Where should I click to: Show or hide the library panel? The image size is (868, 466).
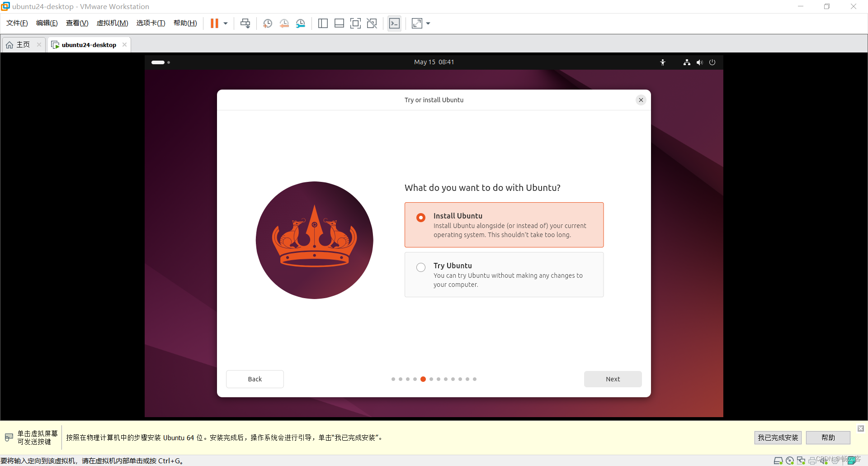click(x=323, y=23)
